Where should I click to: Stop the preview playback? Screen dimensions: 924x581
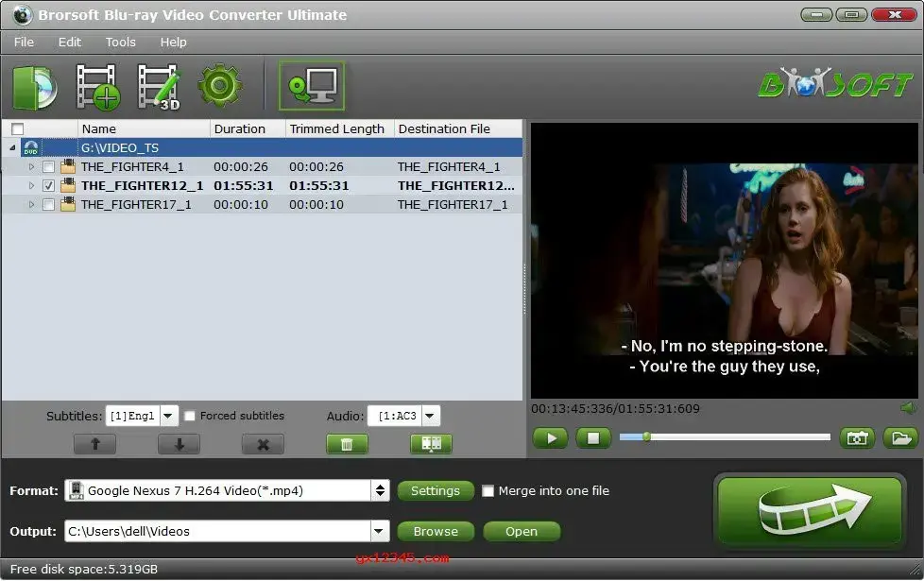click(x=593, y=437)
